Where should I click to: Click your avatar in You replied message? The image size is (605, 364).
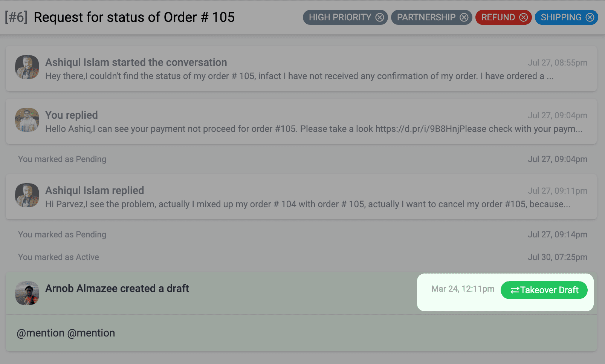pyautogui.click(x=27, y=120)
